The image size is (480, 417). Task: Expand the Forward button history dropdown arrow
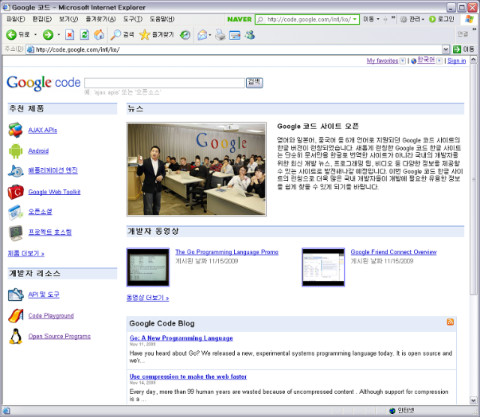coord(59,35)
